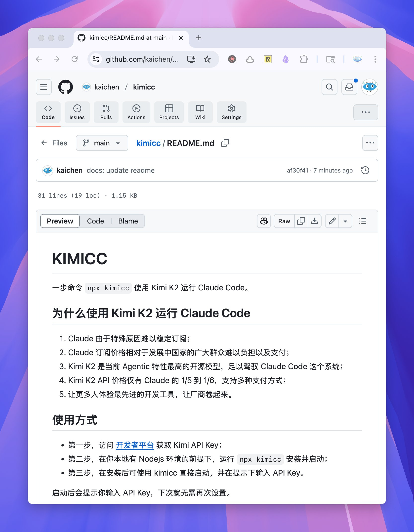Open the hamburger navigation menu

tap(44, 87)
